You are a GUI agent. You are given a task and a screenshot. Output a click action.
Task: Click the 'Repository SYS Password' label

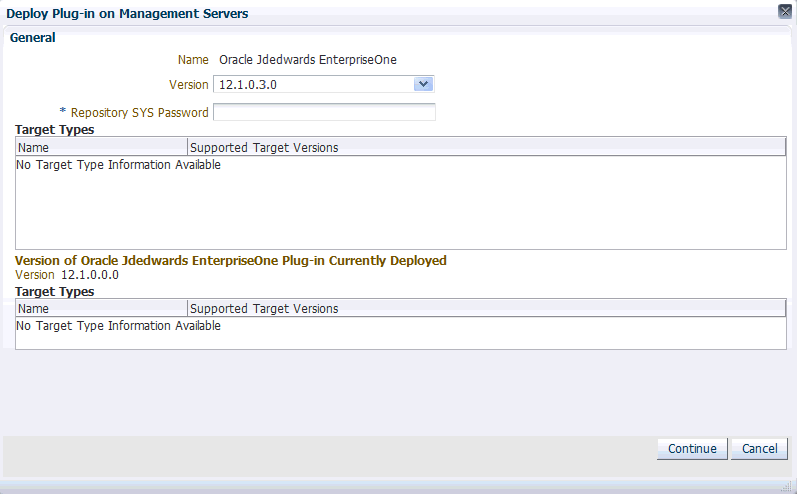(x=139, y=112)
